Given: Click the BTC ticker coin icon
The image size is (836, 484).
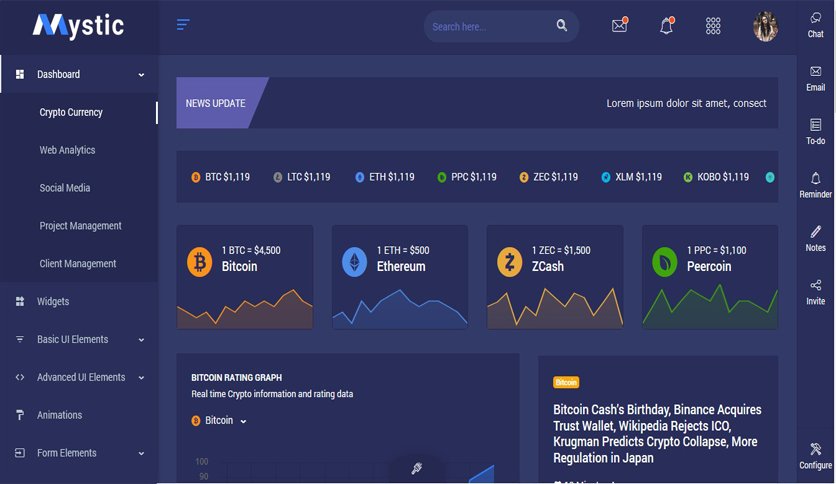Looking at the screenshot, I should click(196, 177).
